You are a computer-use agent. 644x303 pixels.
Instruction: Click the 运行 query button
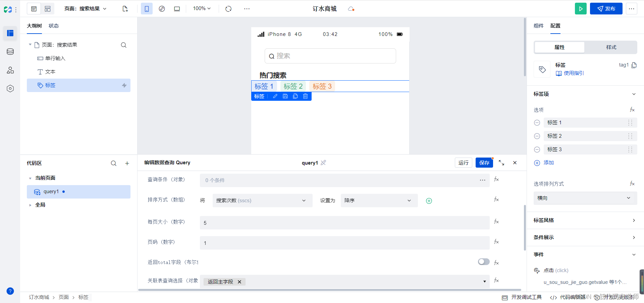click(464, 163)
